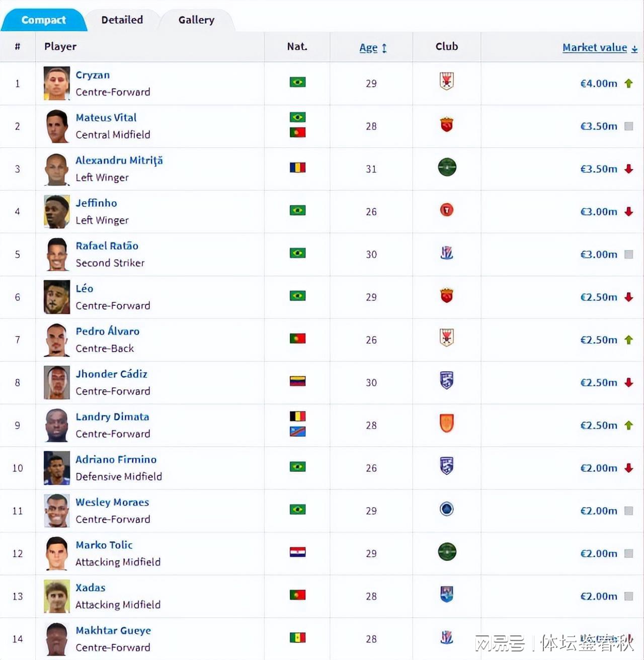The image size is (644, 660).
Task: Click Pedro Álvaro's market value €2.50m
Action: coord(599,340)
